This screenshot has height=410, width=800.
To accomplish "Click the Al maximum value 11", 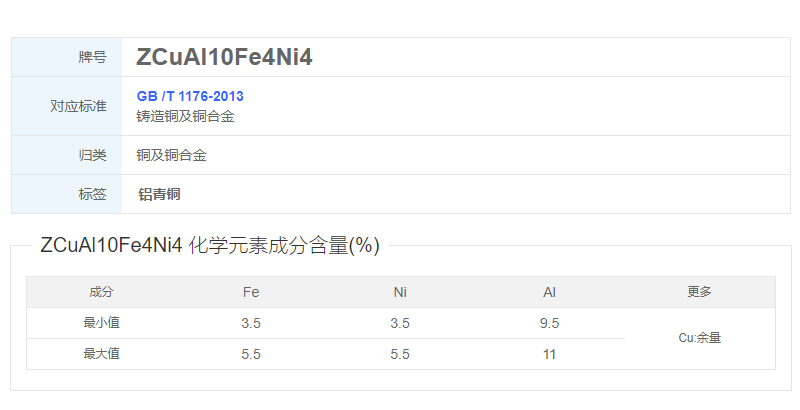I will [x=549, y=354].
